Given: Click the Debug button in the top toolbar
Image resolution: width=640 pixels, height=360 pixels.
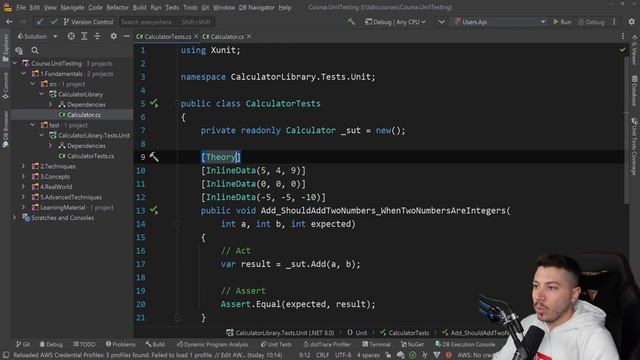Looking at the screenshot, I should click(x=591, y=22).
